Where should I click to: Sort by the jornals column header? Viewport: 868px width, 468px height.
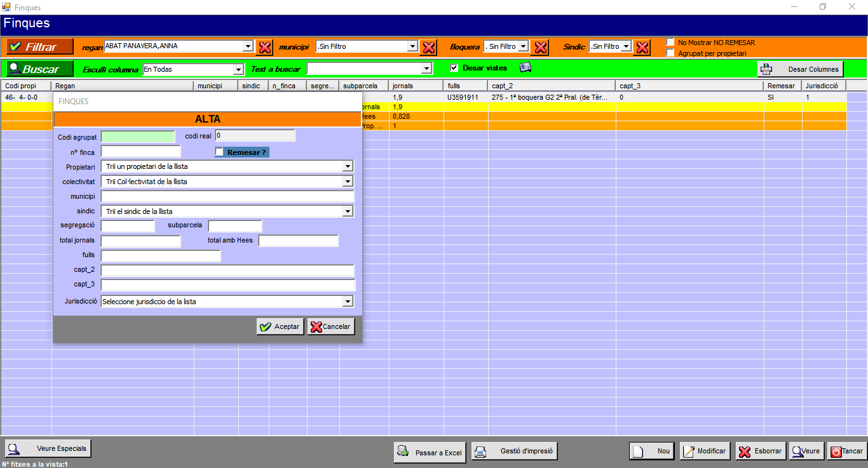coord(415,86)
